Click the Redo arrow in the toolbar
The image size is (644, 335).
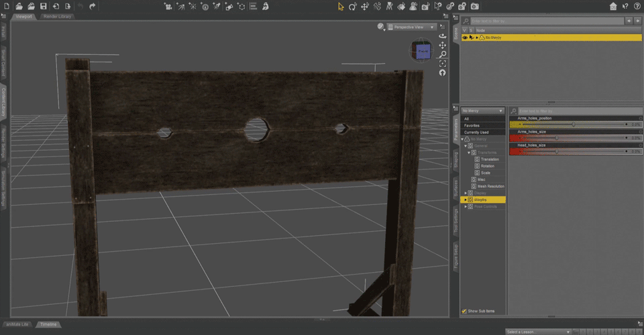coord(93,6)
